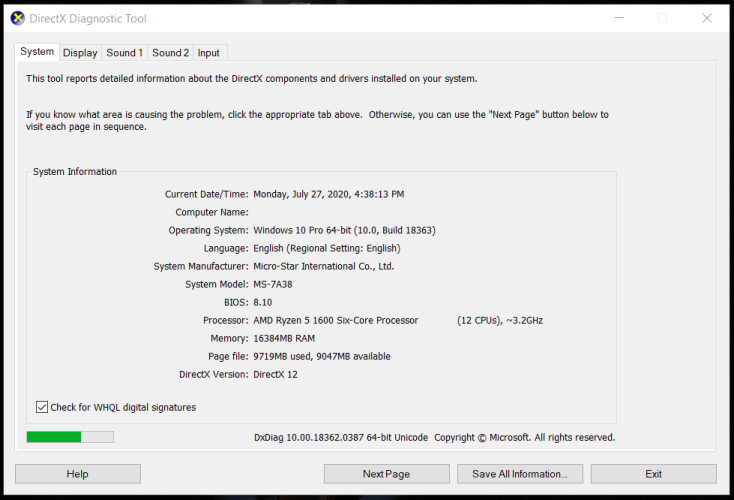Click '(12 CPUs), ~3.2GHz' text
This screenshot has height=500, width=734.
pyautogui.click(x=500, y=321)
